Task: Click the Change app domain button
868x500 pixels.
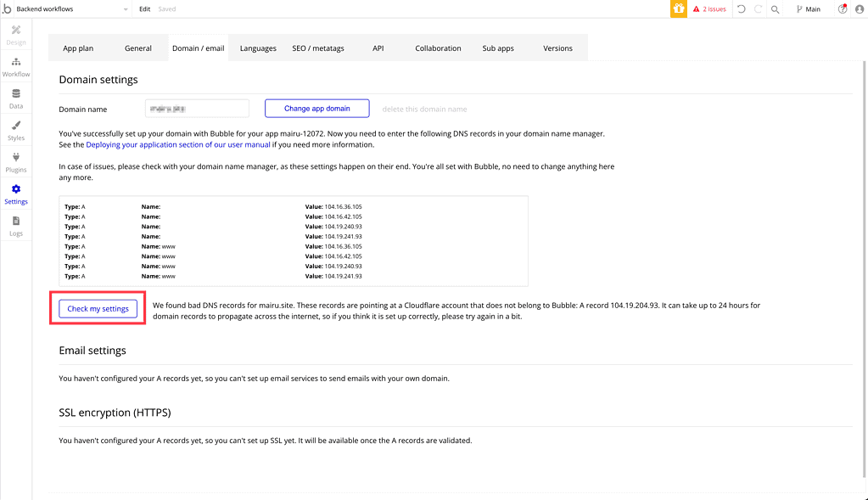Action: tap(316, 109)
